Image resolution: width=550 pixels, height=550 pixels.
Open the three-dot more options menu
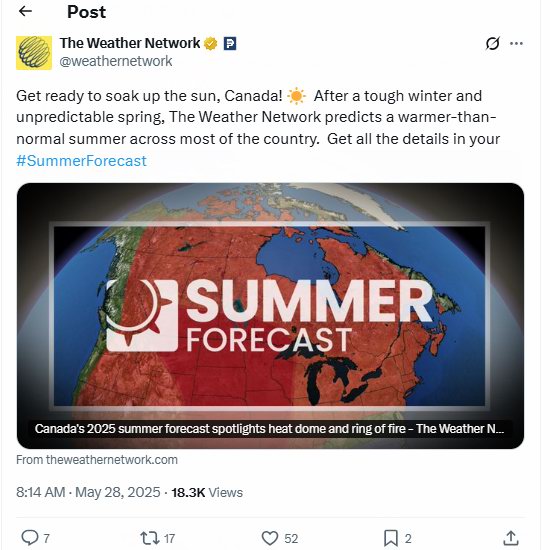516,43
